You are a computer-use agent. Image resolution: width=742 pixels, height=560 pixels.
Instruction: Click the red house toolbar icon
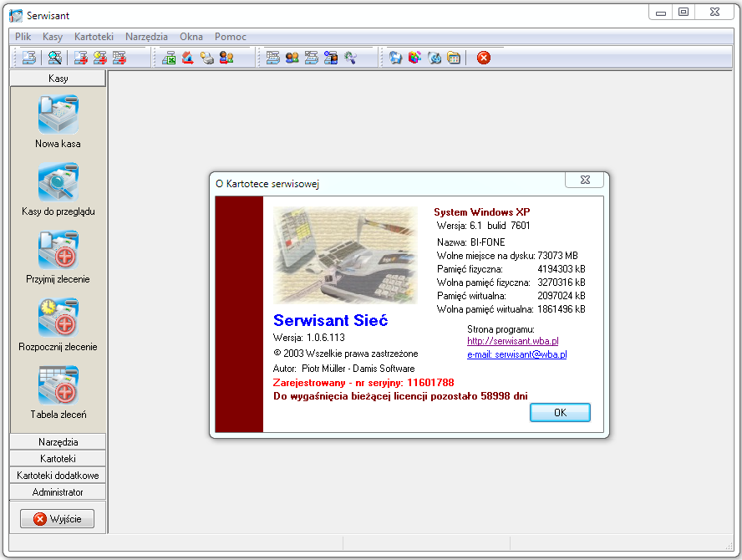pyautogui.click(x=188, y=58)
